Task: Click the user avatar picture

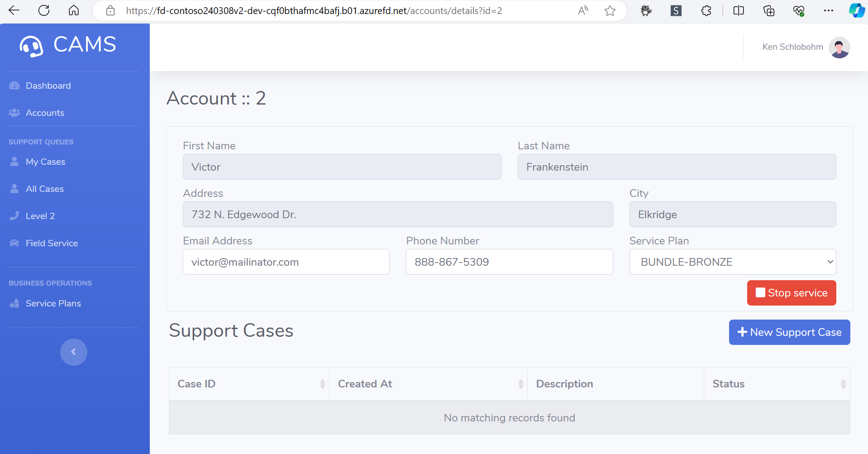Action: [839, 48]
